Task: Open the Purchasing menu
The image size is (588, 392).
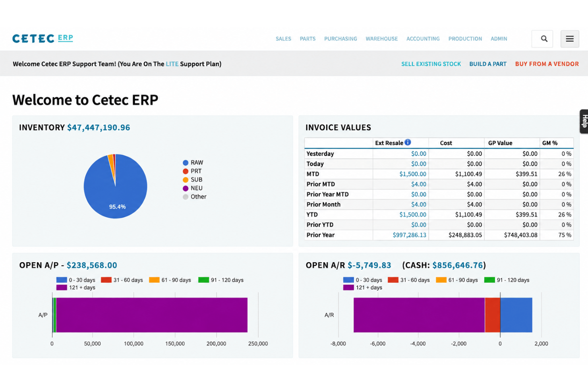Action: pos(340,39)
